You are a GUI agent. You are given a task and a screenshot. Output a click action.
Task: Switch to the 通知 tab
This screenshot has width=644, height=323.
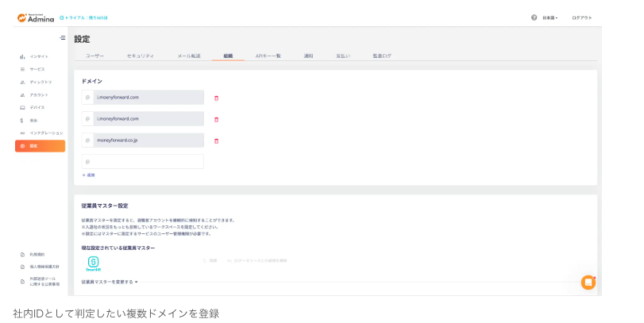308,56
